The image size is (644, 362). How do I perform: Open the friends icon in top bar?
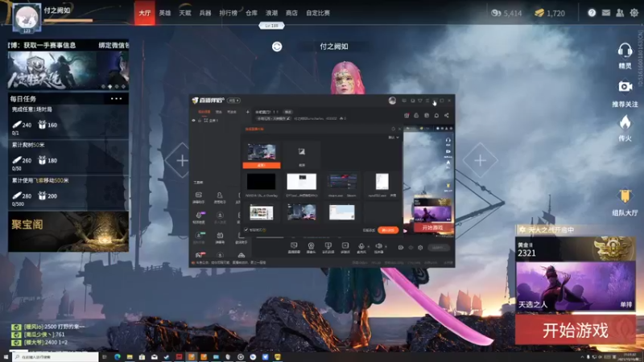[620, 13]
